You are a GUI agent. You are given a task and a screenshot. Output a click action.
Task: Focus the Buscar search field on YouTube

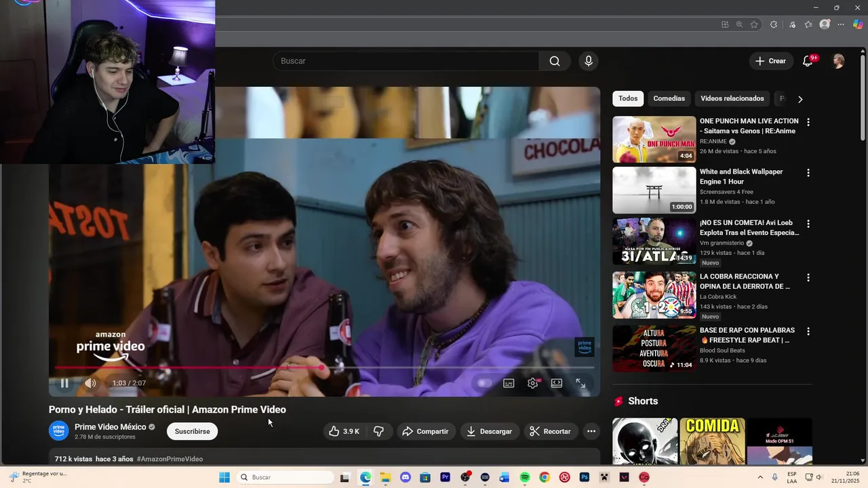[406, 61]
